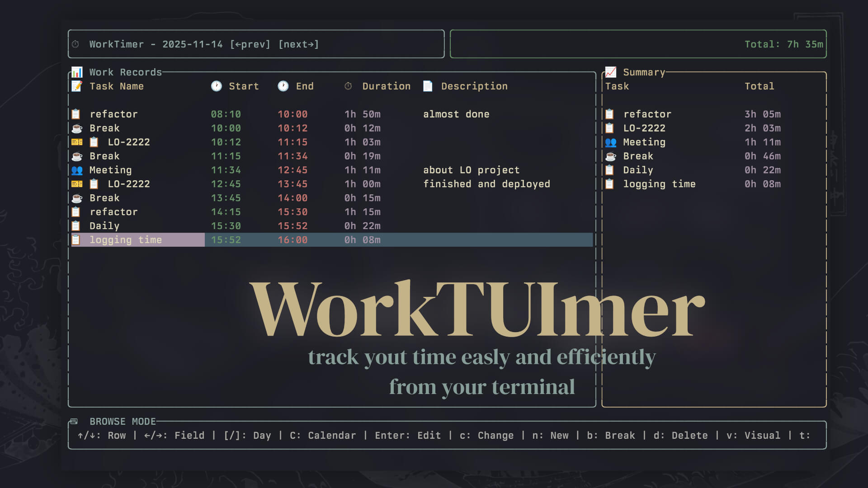Viewport: 868px width, 488px height.
Task: Click the stopwatch icon beside the Duration header
Action: [348, 86]
